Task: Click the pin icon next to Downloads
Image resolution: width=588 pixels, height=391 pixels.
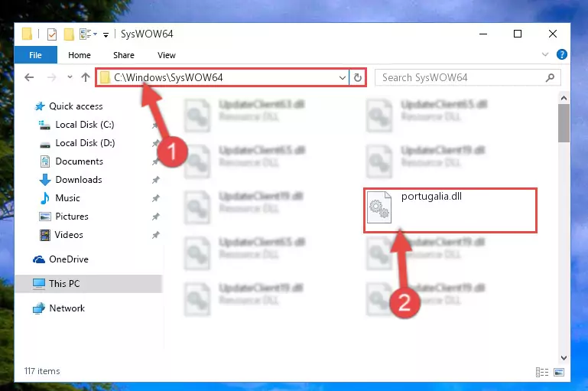Action: point(156,180)
